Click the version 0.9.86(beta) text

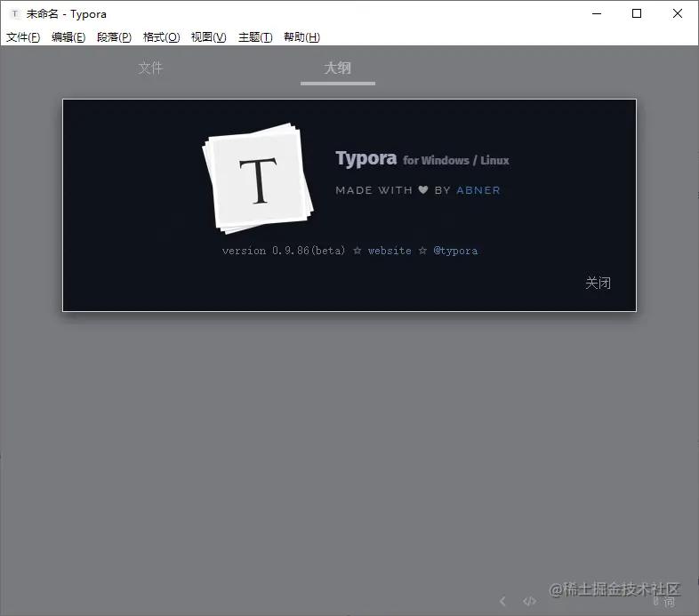coord(284,251)
